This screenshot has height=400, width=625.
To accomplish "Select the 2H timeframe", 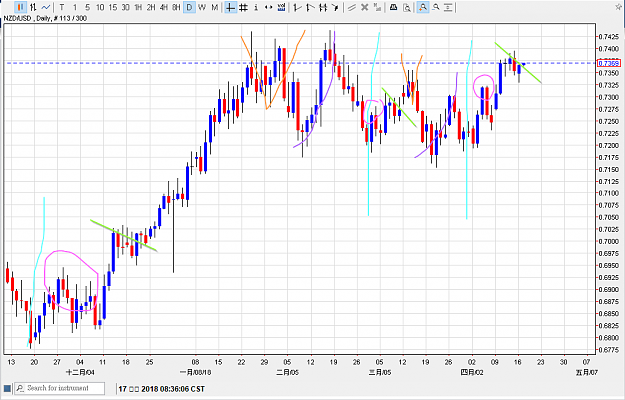I will (x=151, y=7).
